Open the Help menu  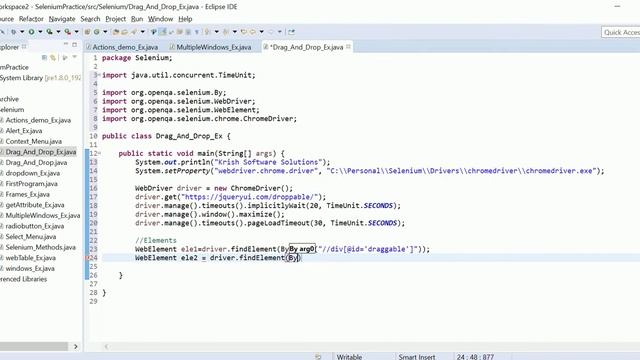pos(185,19)
